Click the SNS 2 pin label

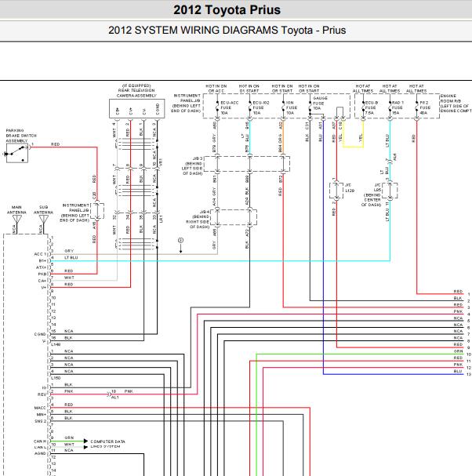pos(41,421)
